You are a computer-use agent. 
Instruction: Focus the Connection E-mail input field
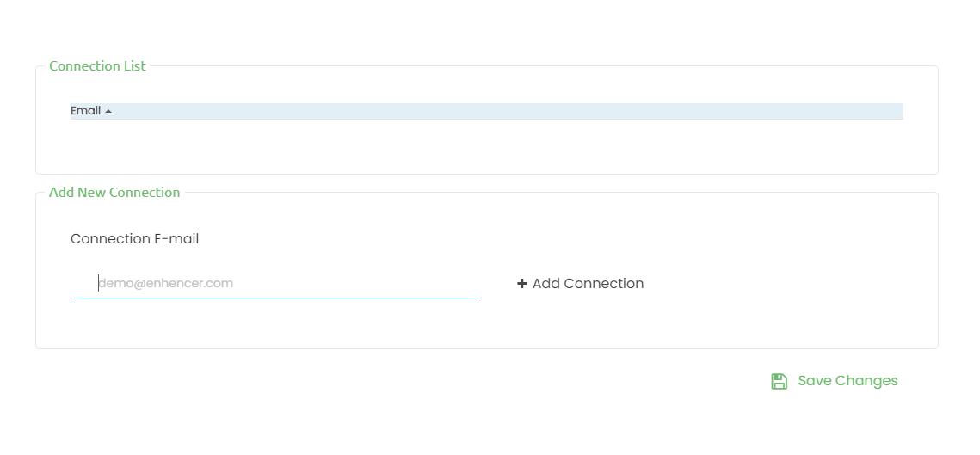pyautogui.click(x=275, y=284)
